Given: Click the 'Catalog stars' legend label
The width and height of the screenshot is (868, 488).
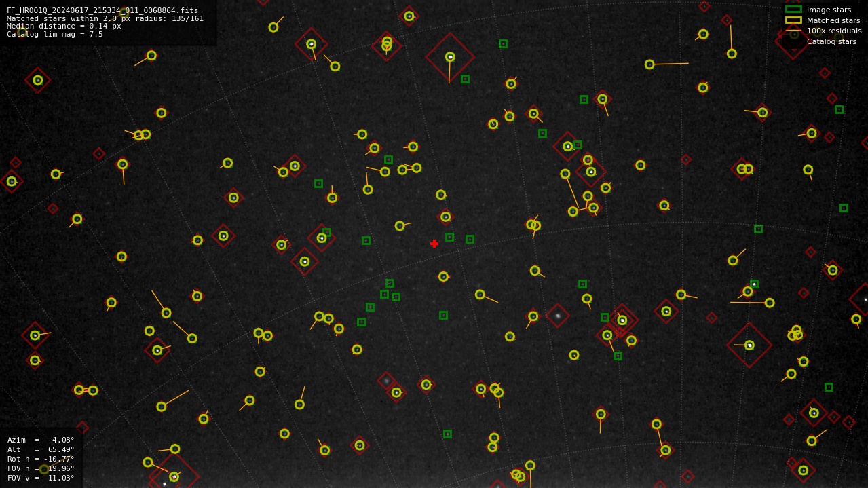Looking at the screenshot, I should click(x=831, y=41).
